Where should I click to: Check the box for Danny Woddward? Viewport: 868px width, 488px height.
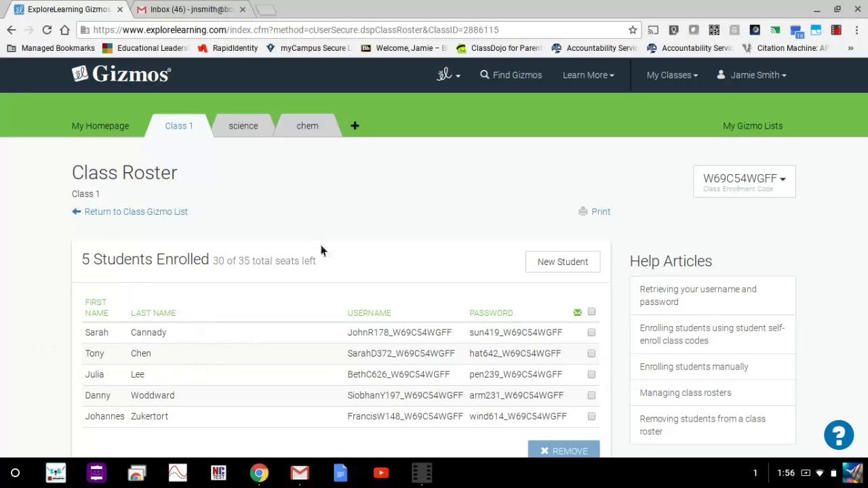pyautogui.click(x=591, y=396)
